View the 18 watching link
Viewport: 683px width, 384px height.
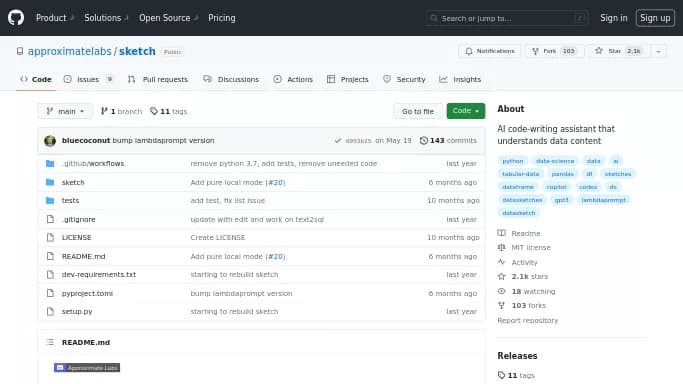point(526,291)
